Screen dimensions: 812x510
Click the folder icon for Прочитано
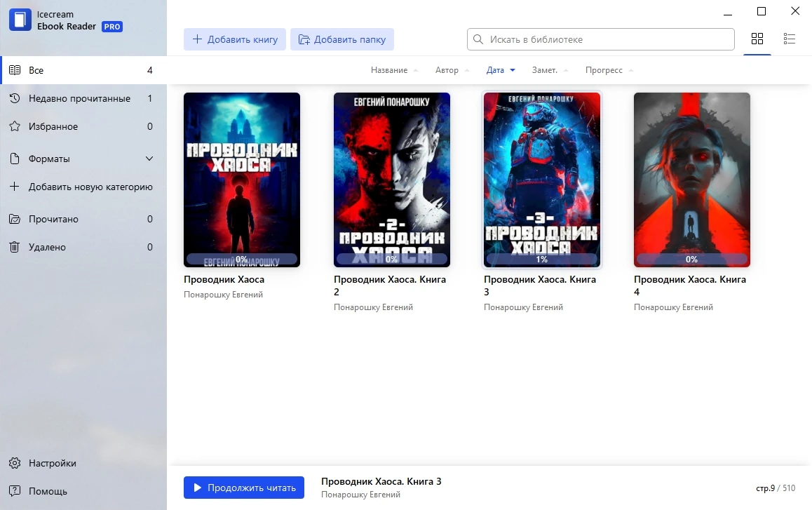click(x=15, y=219)
